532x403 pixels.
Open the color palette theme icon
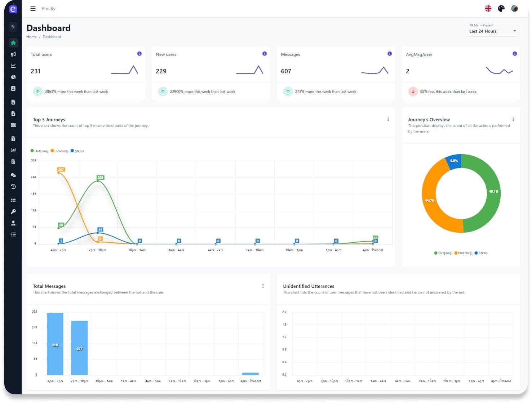pyautogui.click(x=501, y=8)
